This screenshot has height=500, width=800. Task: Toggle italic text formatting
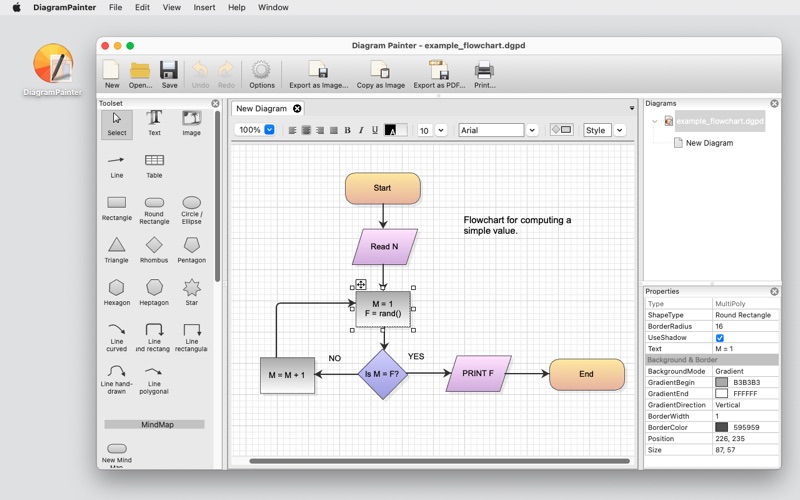coord(361,130)
